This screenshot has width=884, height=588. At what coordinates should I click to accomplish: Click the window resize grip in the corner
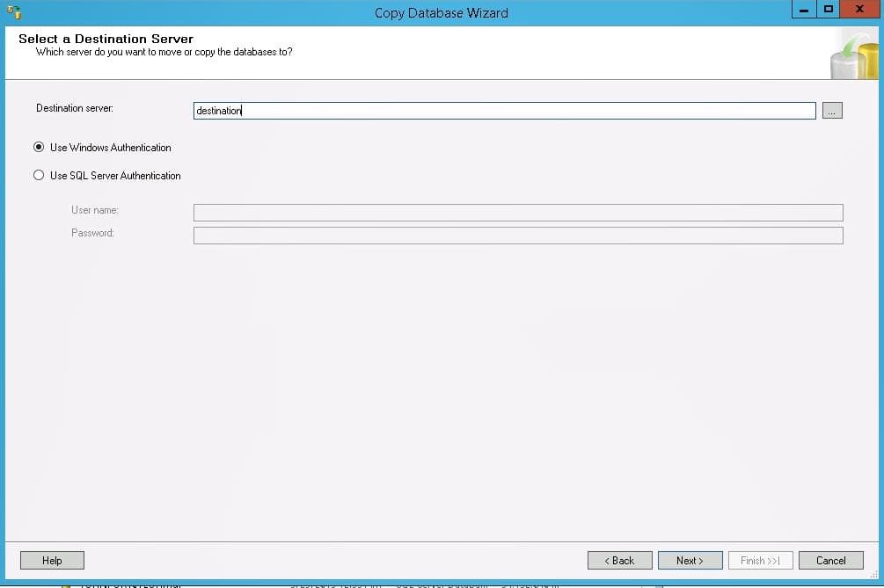pos(873,575)
